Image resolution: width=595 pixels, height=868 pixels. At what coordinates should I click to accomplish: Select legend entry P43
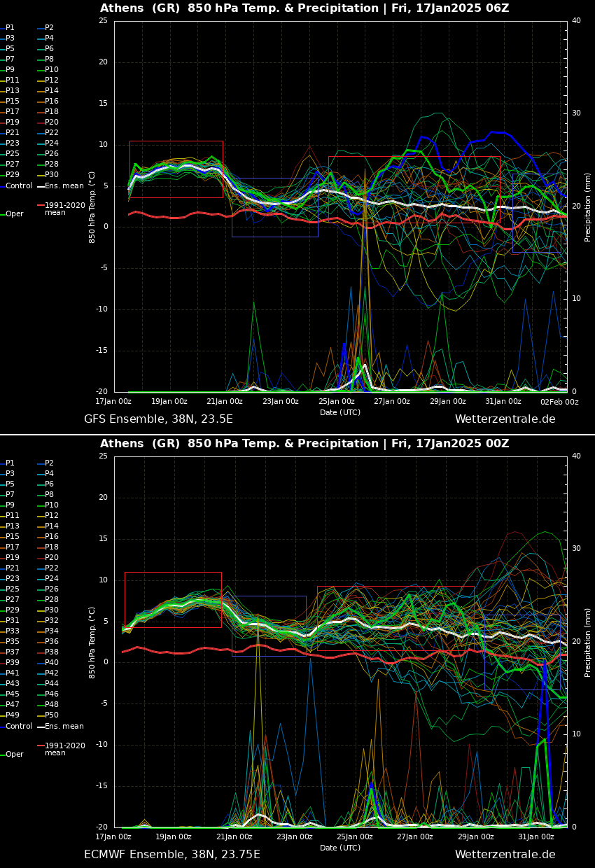tap(10, 683)
